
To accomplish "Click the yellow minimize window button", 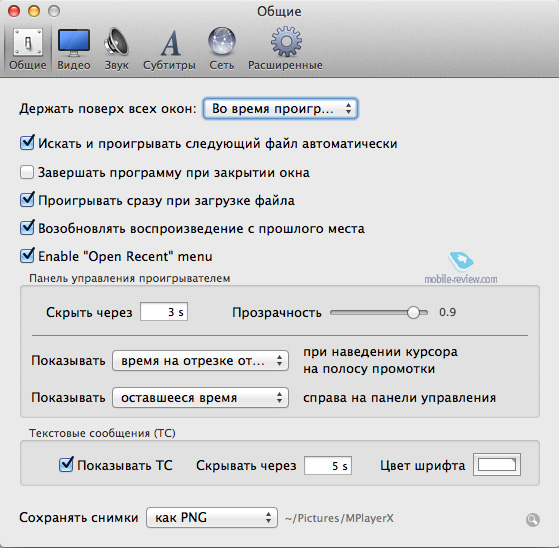I will [34, 11].
